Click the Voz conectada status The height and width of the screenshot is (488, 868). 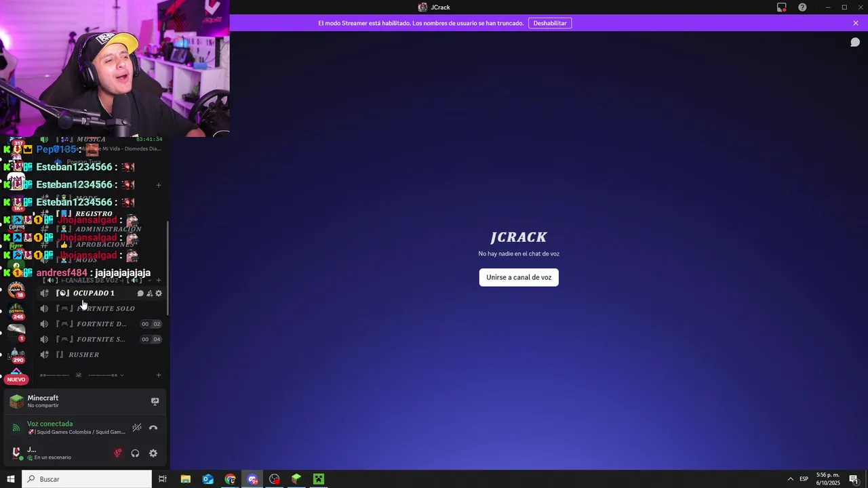[50, 424]
